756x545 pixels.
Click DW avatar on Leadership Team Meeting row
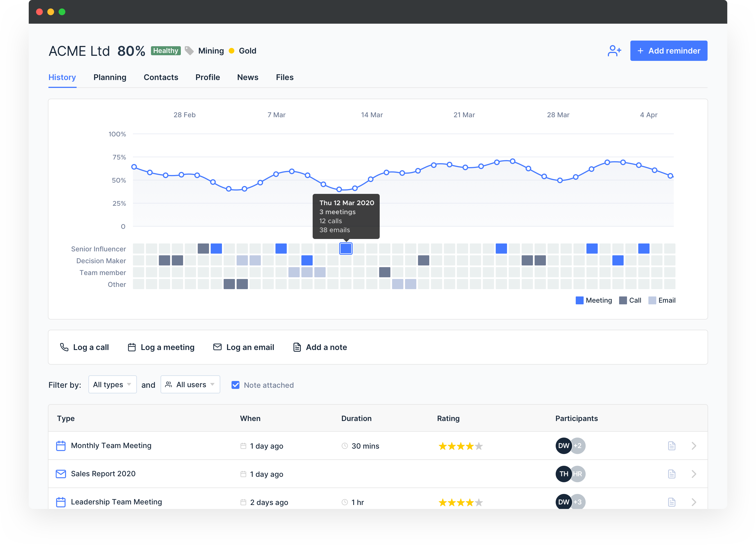(563, 502)
